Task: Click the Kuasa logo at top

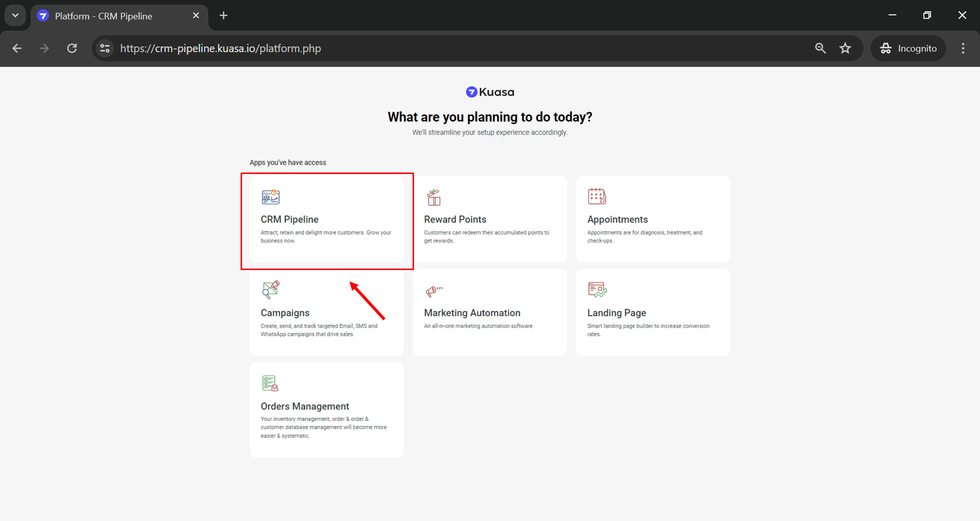Action: click(490, 92)
